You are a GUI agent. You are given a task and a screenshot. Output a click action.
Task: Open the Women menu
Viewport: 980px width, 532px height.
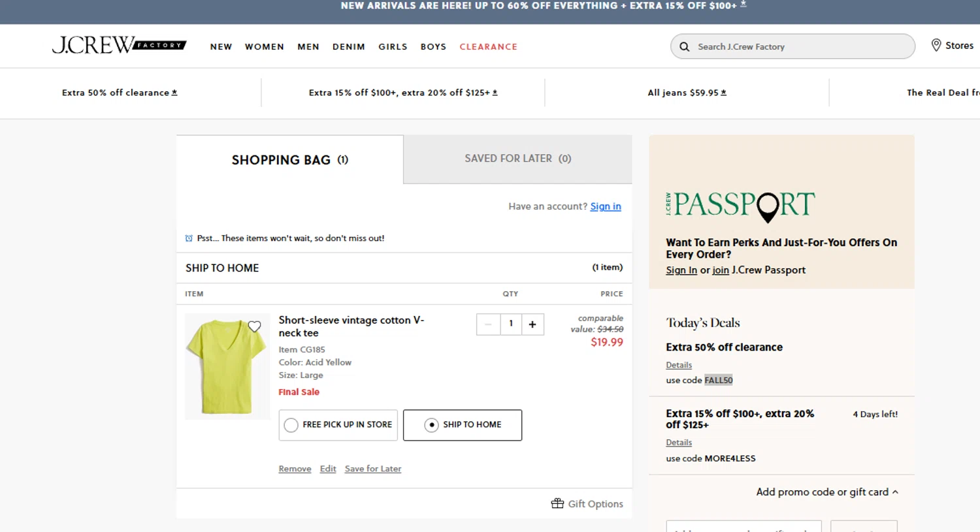265,46
